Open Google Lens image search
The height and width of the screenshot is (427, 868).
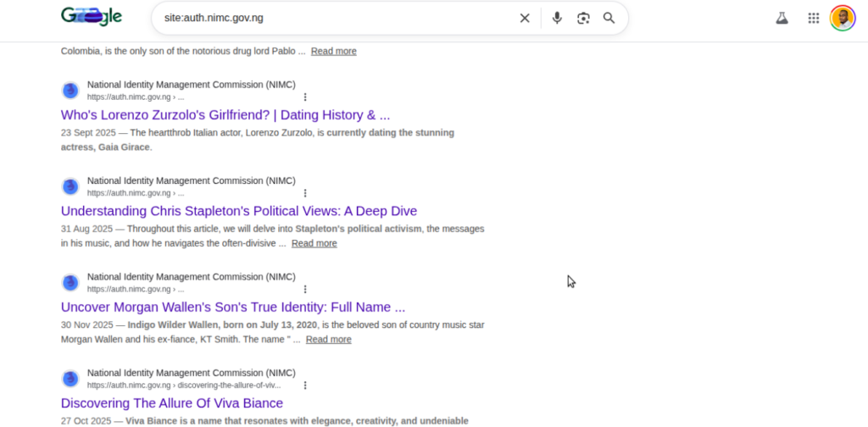(x=583, y=18)
